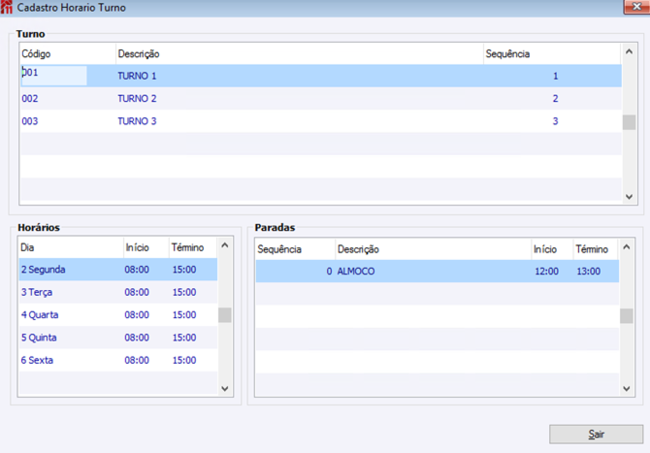650x453 pixels.
Task: Click the Turno list scroll down arrow
Action: tap(629, 196)
